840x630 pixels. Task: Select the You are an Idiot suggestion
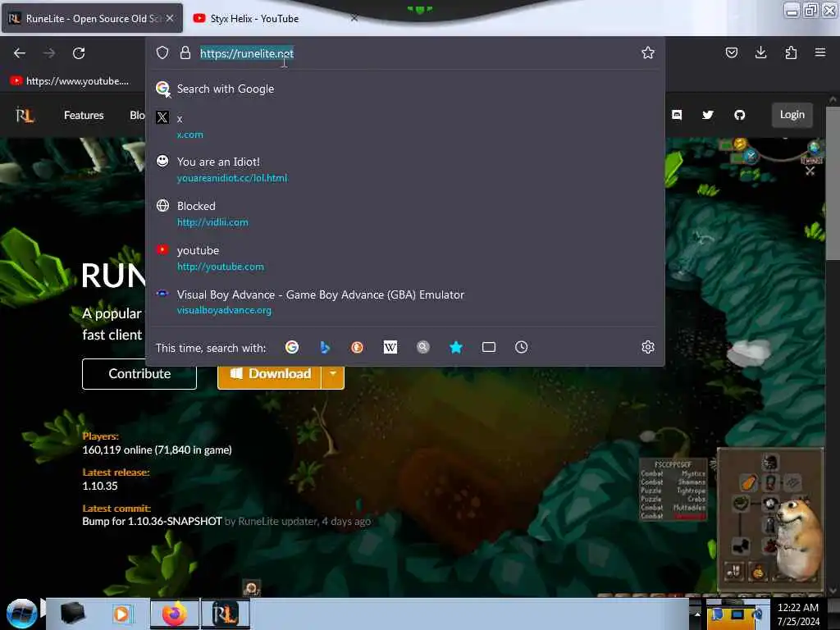tap(404, 169)
